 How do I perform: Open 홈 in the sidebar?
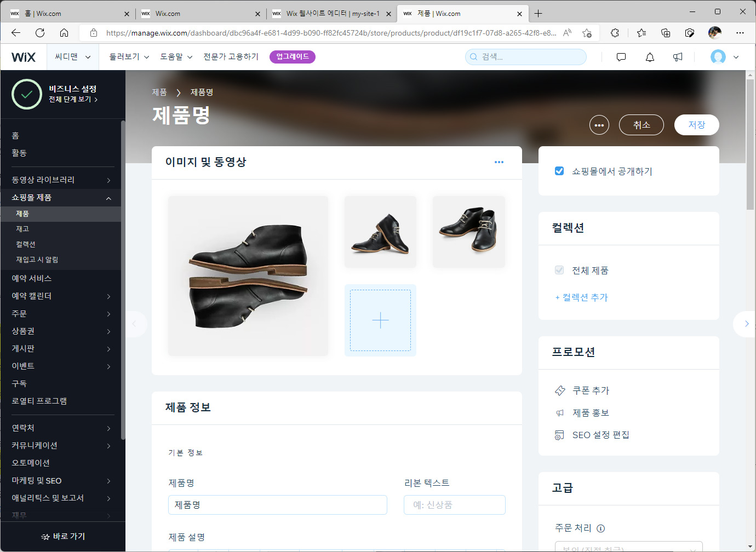tap(15, 135)
